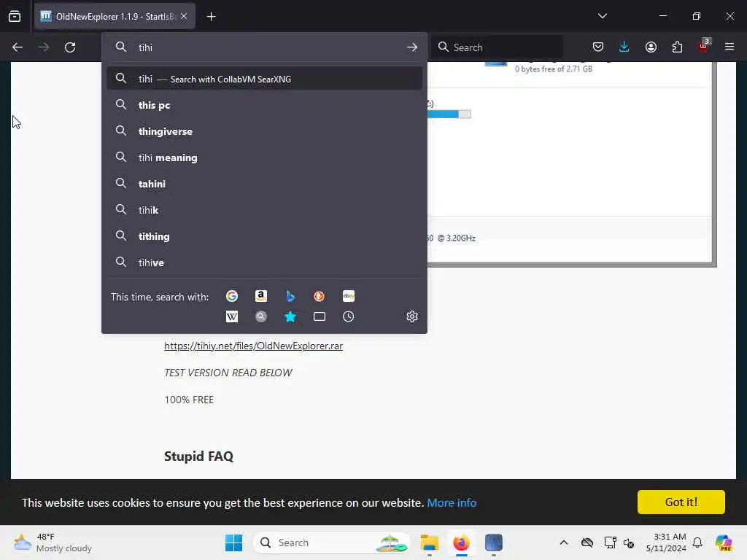Search this time with eBay
The height and width of the screenshot is (560, 747).
(348, 296)
